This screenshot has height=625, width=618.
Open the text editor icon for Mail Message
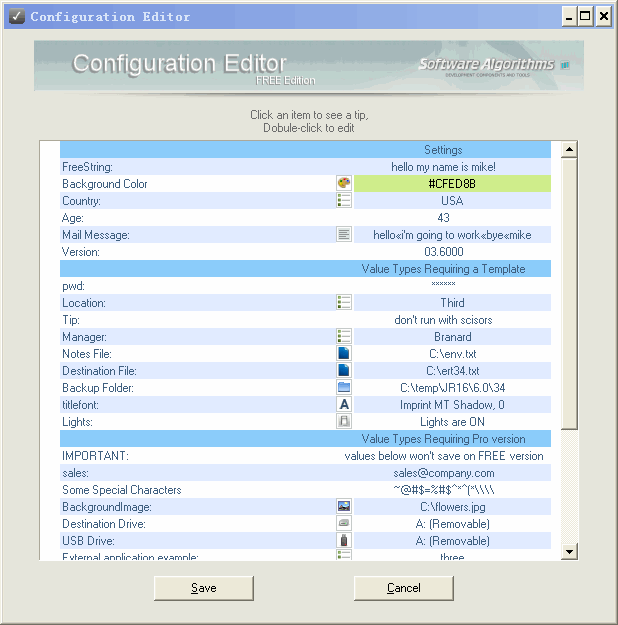tap(344, 234)
